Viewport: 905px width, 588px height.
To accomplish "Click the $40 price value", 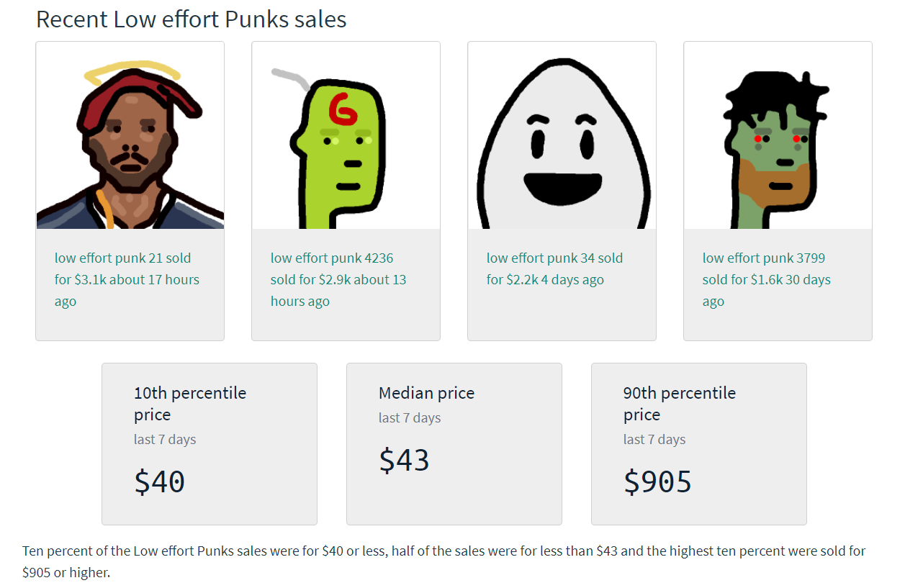I will [159, 482].
